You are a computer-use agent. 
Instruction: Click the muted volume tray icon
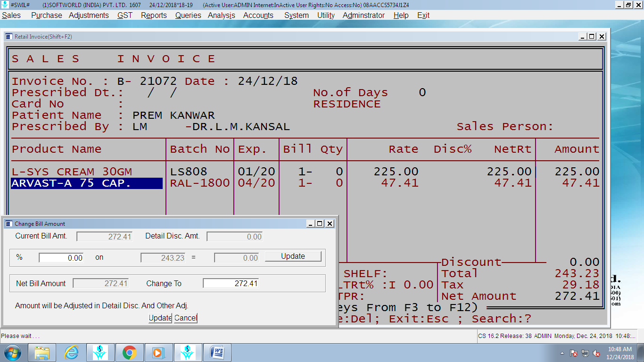[x=596, y=353]
